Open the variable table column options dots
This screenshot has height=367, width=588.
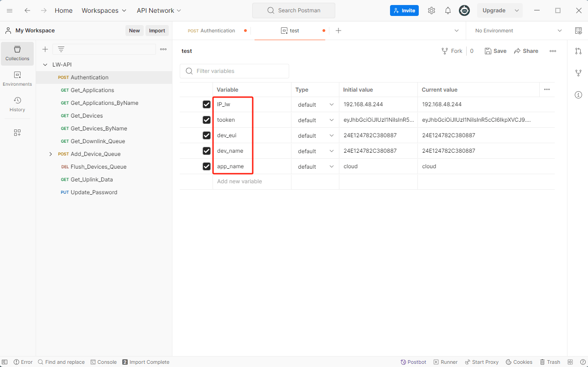(x=547, y=90)
